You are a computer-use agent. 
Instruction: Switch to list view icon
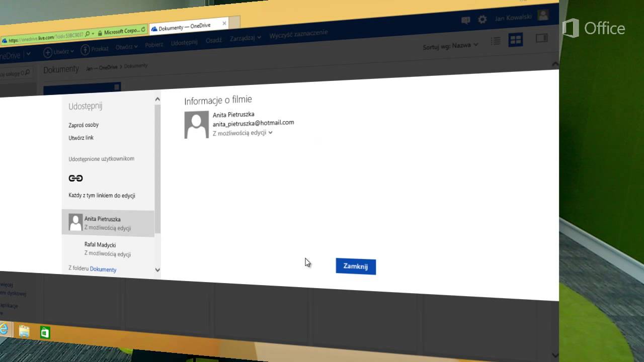(496, 41)
